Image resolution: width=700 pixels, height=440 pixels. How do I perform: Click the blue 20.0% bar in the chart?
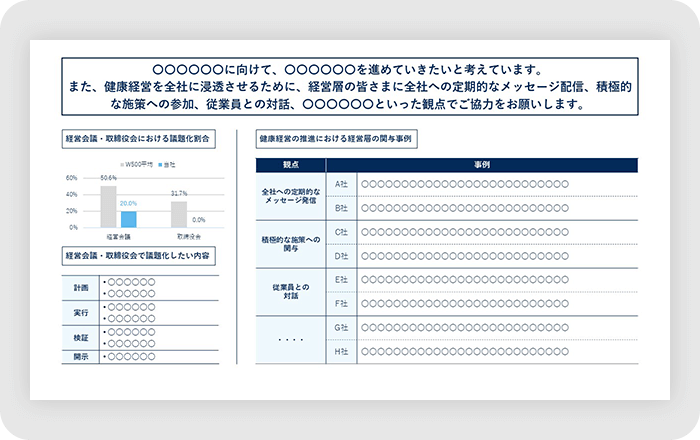pyautogui.click(x=128, y=219)
